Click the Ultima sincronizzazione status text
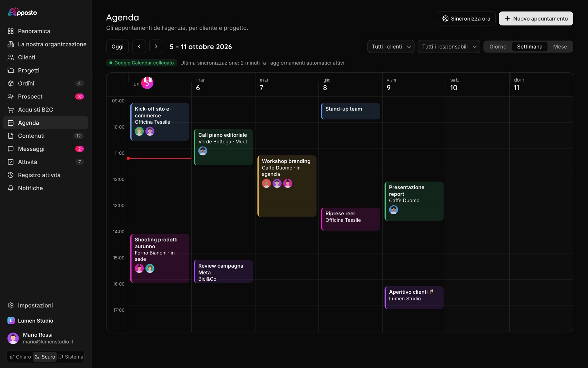The image size is (588, 368). [262, 63]
